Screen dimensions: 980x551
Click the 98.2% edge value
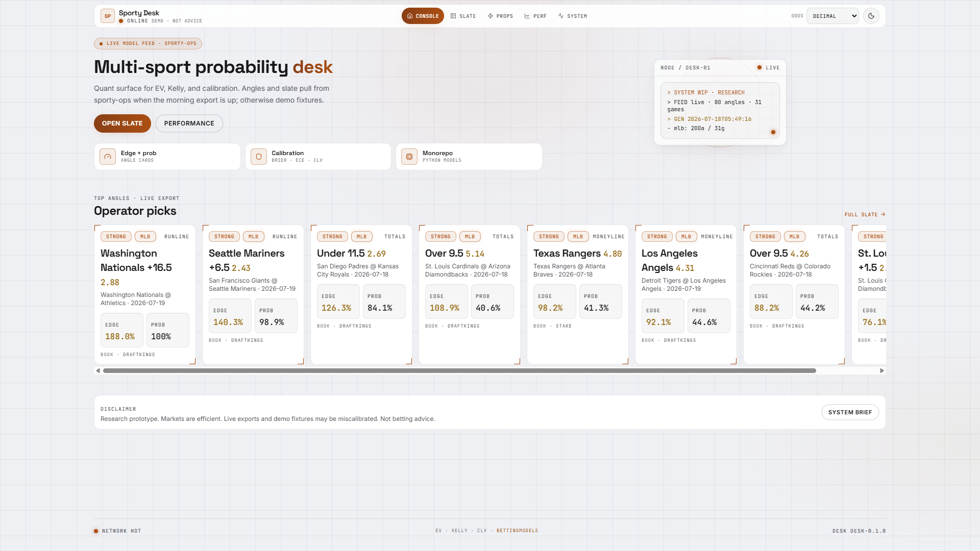pos(550,308)
